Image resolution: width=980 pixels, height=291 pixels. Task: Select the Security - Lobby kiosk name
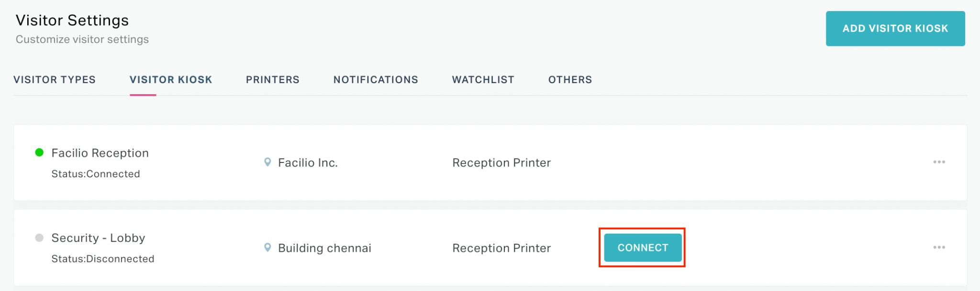click(98, 238)
